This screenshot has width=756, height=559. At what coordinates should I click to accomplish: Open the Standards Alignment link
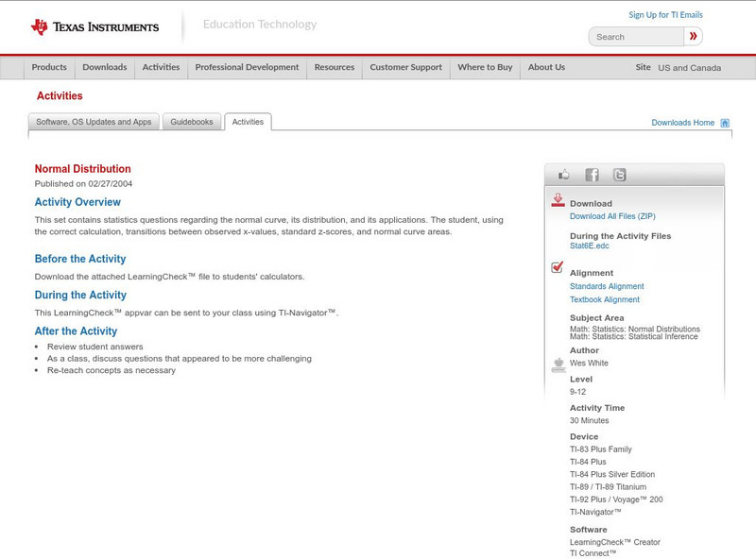607,286
